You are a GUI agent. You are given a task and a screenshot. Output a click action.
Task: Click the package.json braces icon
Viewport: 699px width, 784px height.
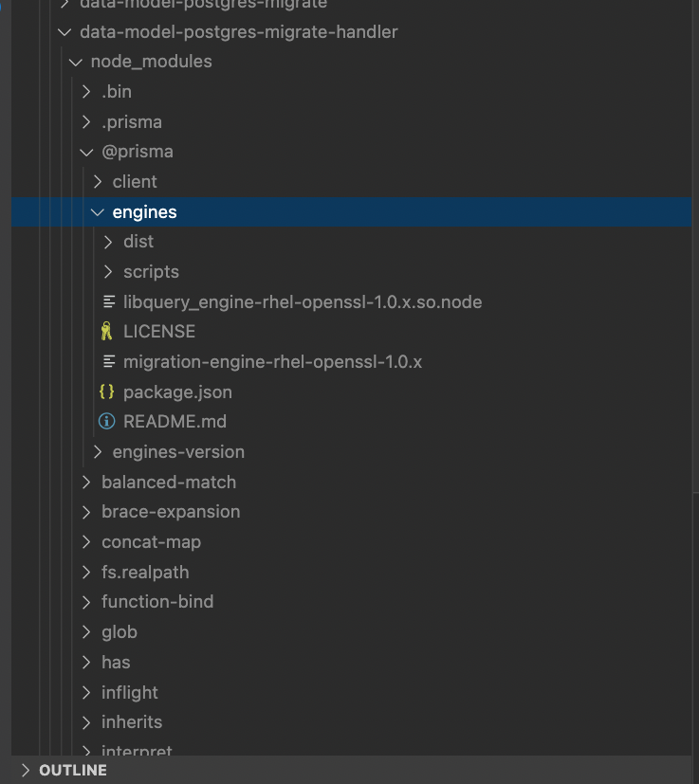tap(106, 391)
